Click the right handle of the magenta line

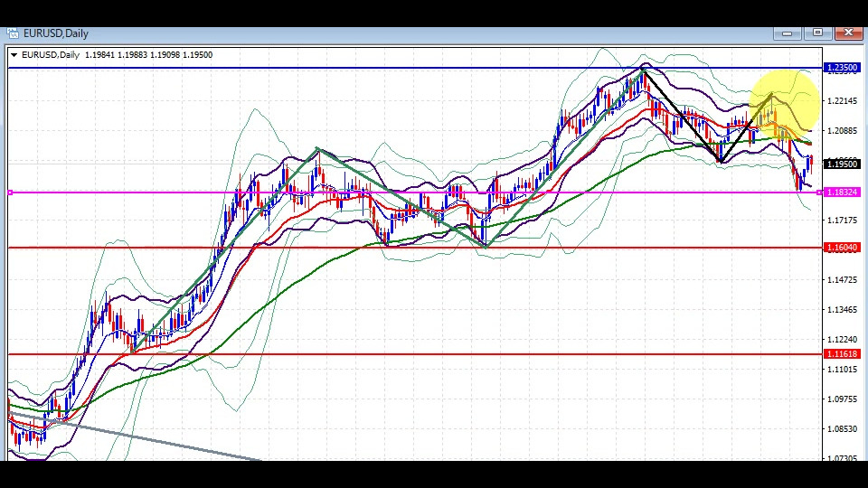(819, 192)
